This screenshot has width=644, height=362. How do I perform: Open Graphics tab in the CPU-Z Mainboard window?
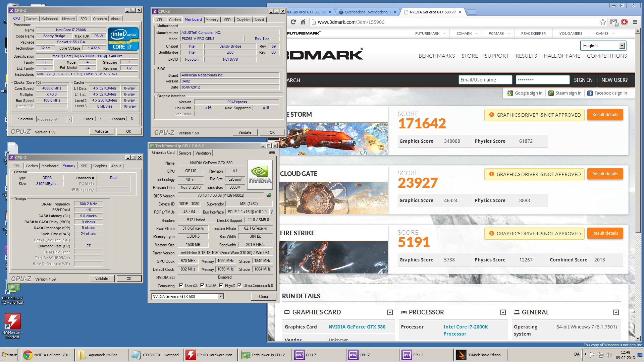coord(243,20)
